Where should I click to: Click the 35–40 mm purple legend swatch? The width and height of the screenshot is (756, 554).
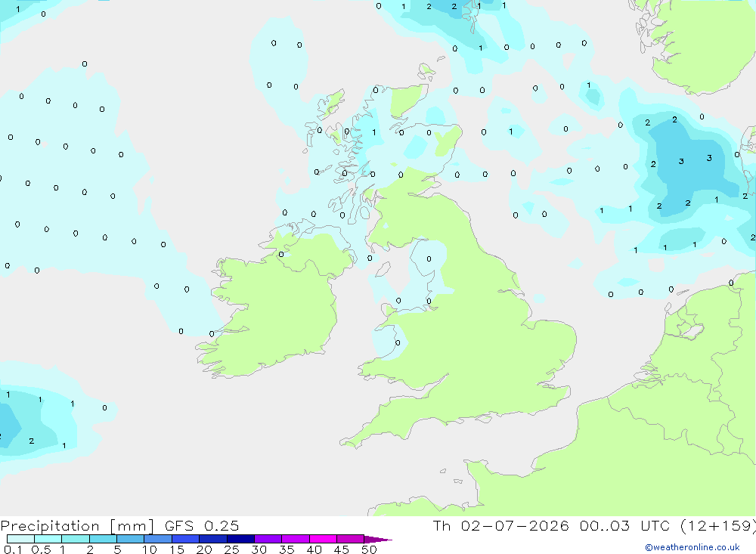295,539
